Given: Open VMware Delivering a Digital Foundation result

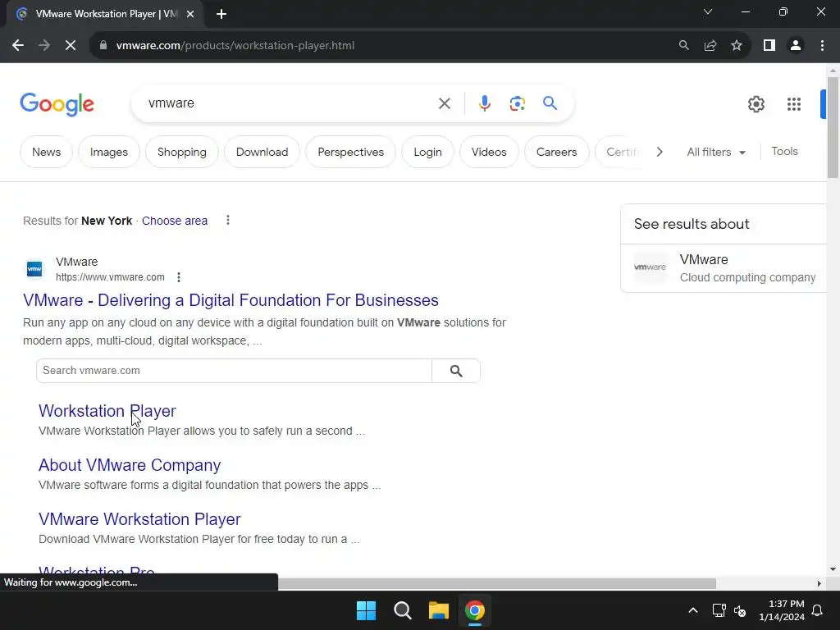Looking at the screenshot, I should tap(231, 300).
